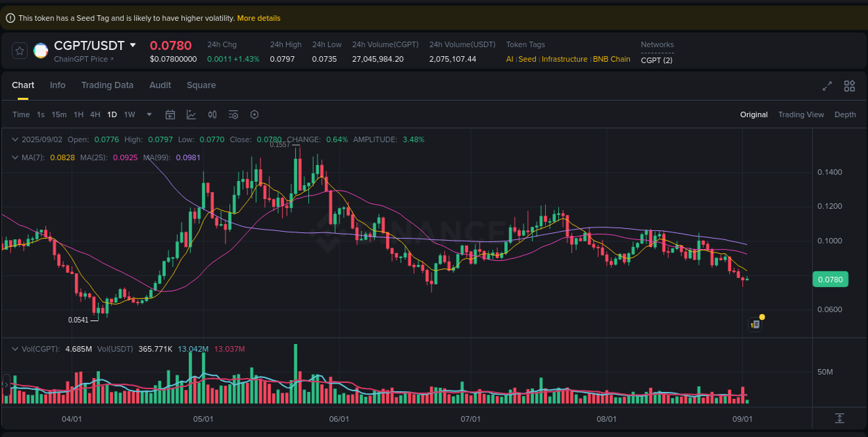This screenshot has height=437, width=868.
Task: Switch to the Trading Data tab
Action: point(108,85)
